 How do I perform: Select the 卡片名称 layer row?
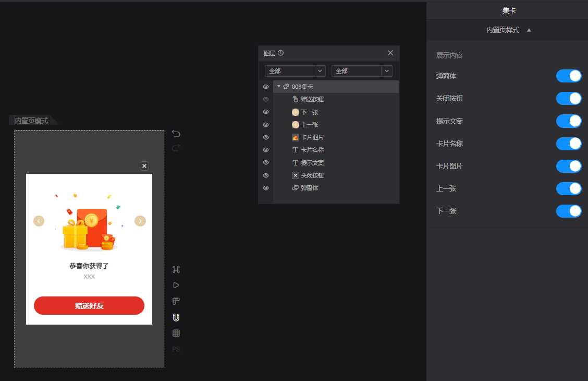coord(336,150)
